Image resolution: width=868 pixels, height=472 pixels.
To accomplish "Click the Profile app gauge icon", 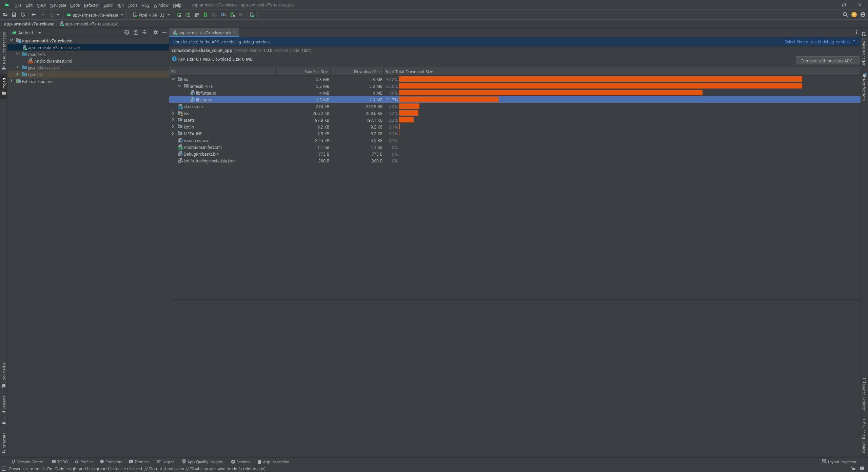I will [x=223, y=15].
